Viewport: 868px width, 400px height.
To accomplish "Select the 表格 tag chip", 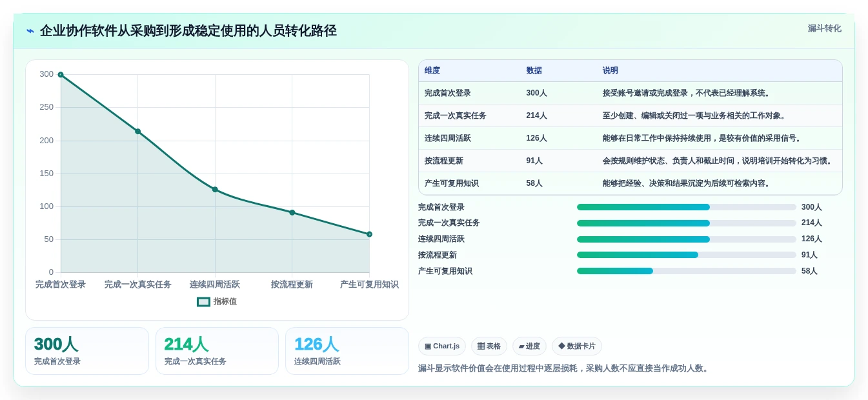I will point(489,346).
